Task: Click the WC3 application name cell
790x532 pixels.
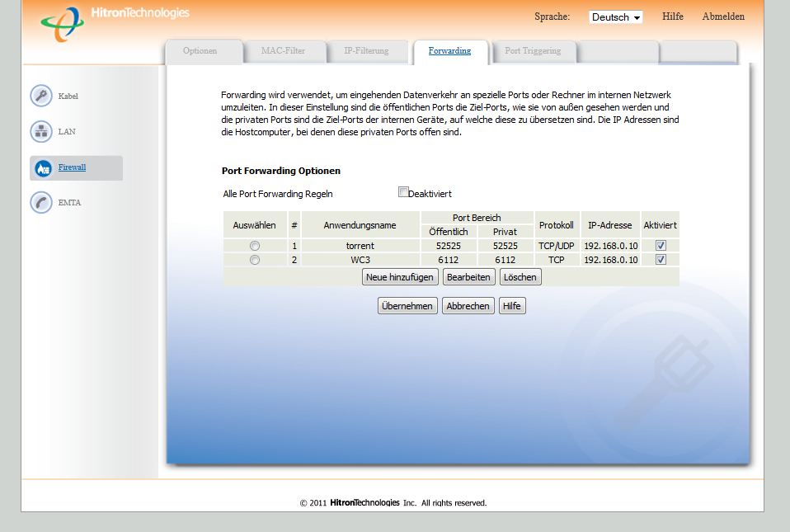Action: tap(360, 260)
